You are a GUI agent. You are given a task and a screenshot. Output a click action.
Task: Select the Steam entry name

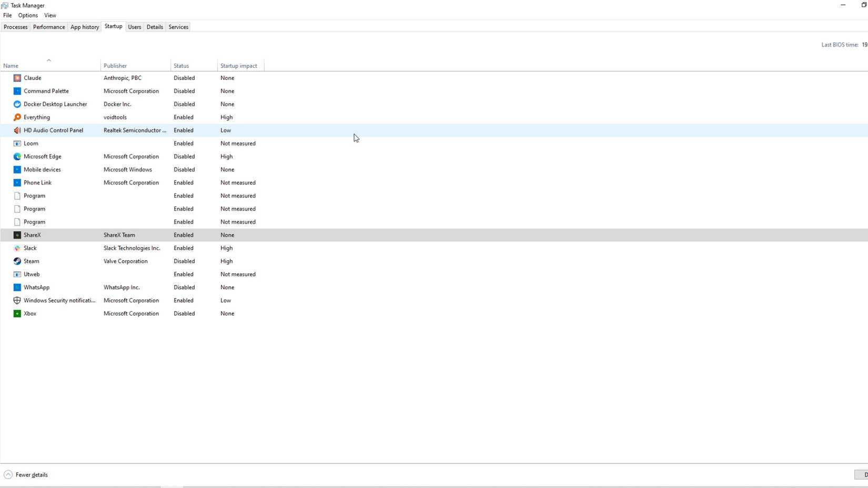[x=32, y=261]
